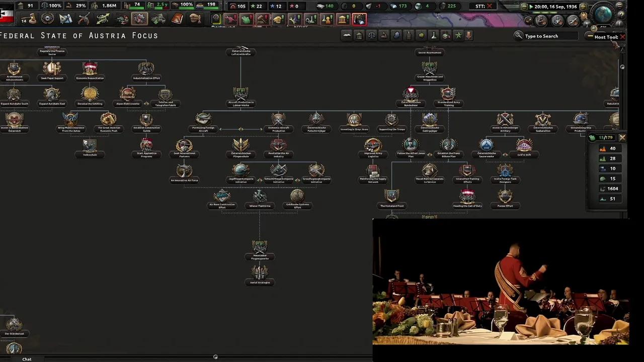Screen dimensions: 644x362
Task: Select the Economic Resuscitation focus
Action: (x=90, y=70)
